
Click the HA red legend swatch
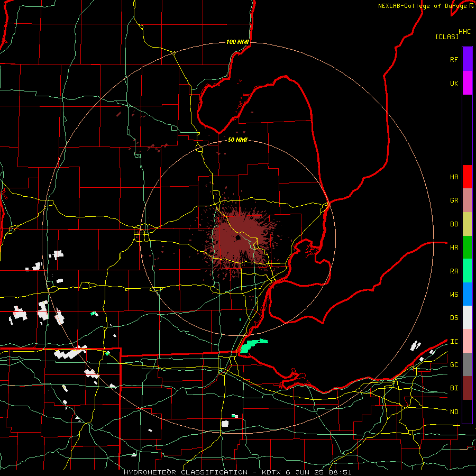click(467, 177)
